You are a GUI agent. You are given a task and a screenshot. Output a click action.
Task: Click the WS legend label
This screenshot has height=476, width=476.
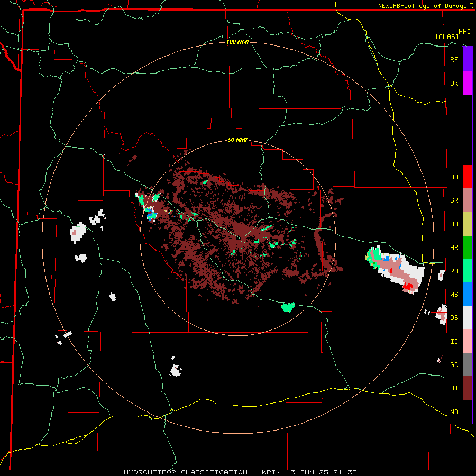point(454,294)
